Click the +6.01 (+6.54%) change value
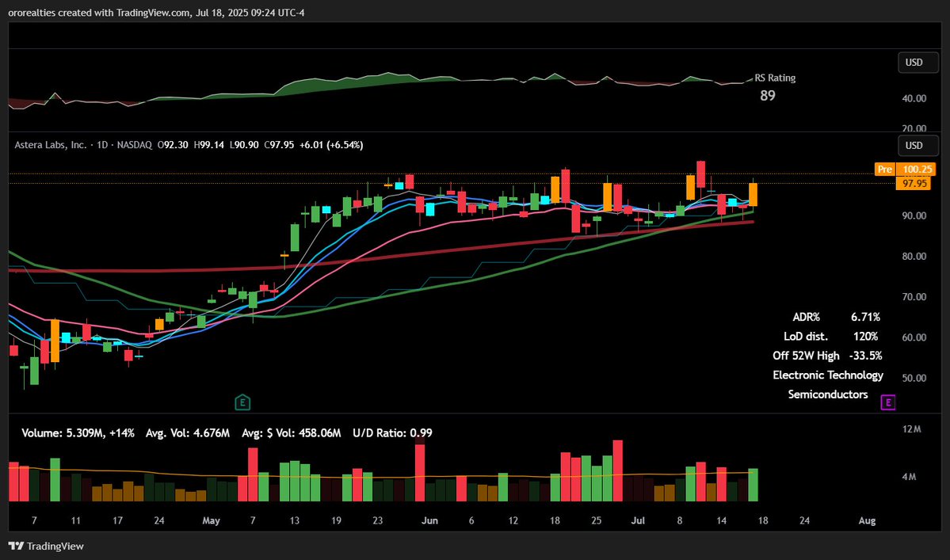950x560 pixels. tap(331, 145)
